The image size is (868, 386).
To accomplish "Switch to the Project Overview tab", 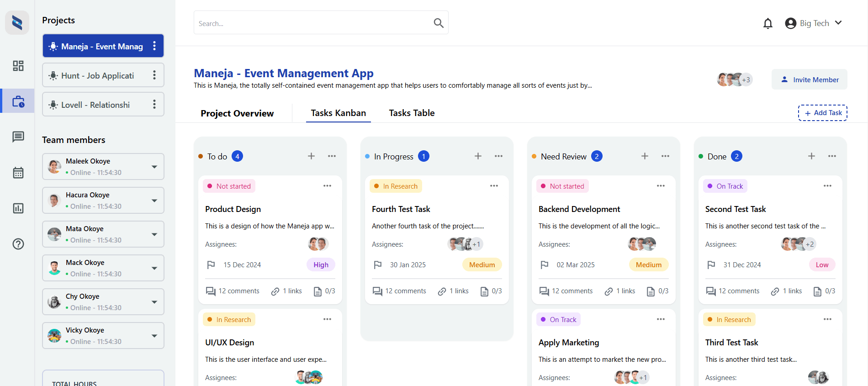I will 237,113.
